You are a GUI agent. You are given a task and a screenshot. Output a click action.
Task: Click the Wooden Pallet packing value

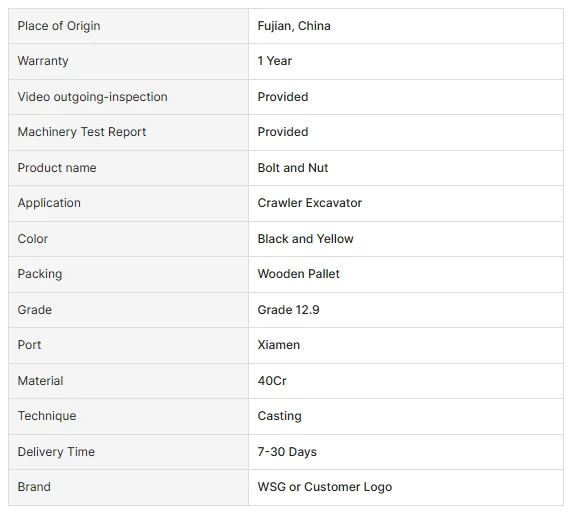click(x=298, y=274)
